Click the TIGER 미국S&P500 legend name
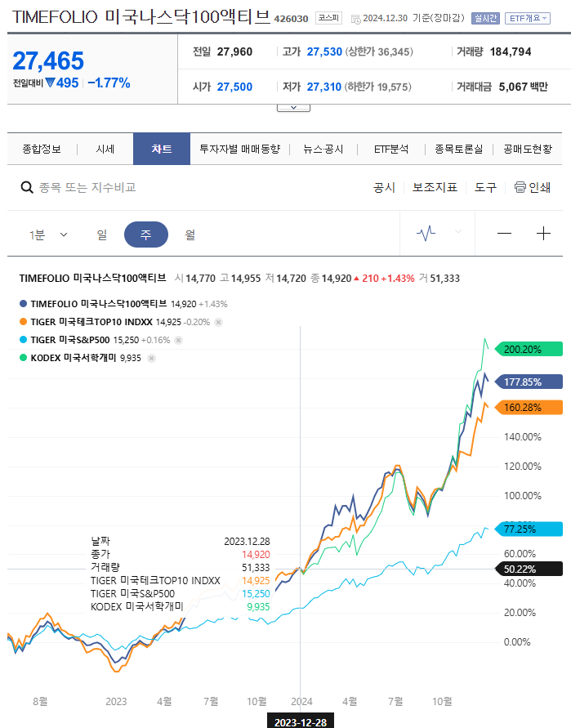This screenshot has width=571, height=728. pyautogui.click(x=70, y=340)
